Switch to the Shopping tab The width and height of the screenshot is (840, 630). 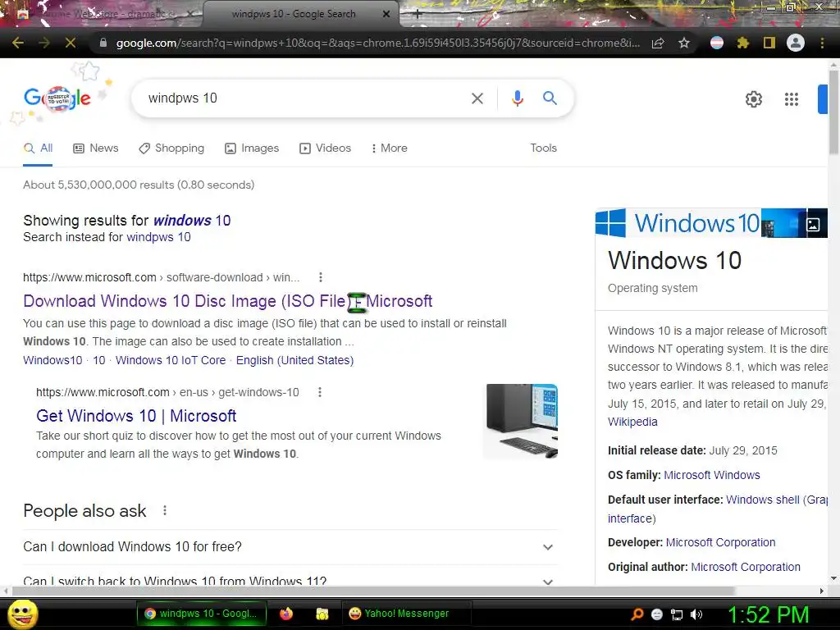171,148
